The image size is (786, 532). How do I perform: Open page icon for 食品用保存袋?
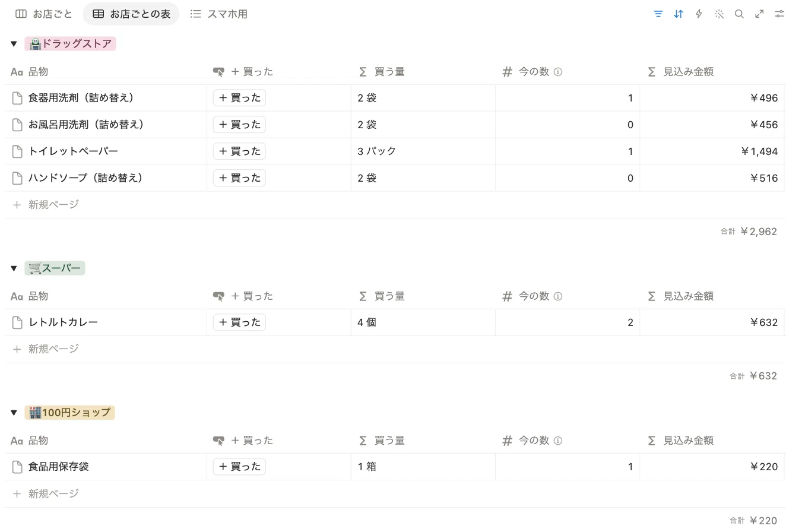[17, 467]
